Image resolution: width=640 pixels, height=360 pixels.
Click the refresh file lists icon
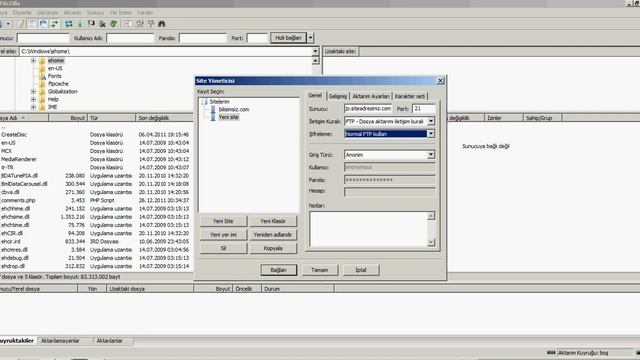pos(69,24)
